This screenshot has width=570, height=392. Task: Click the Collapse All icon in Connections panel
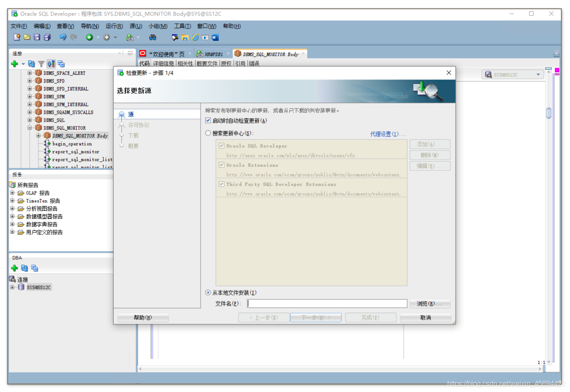click(61, 64)
